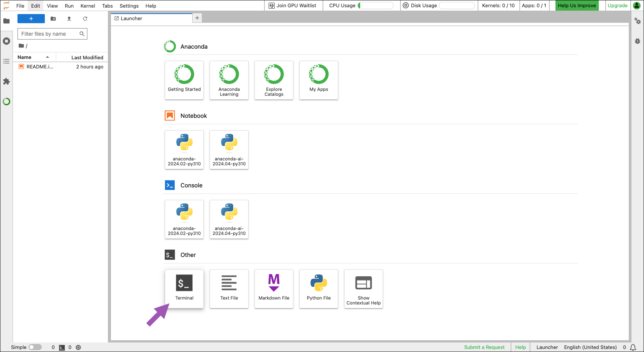
Task: Click the upload files icon
Action: click(69, 19)
